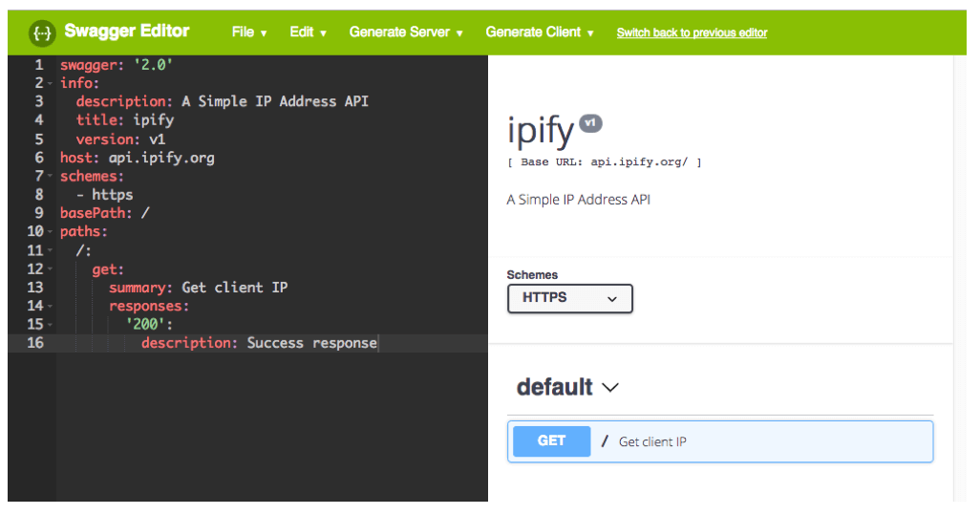
Task: Click the ipify API title
Action: coord(541,131)
